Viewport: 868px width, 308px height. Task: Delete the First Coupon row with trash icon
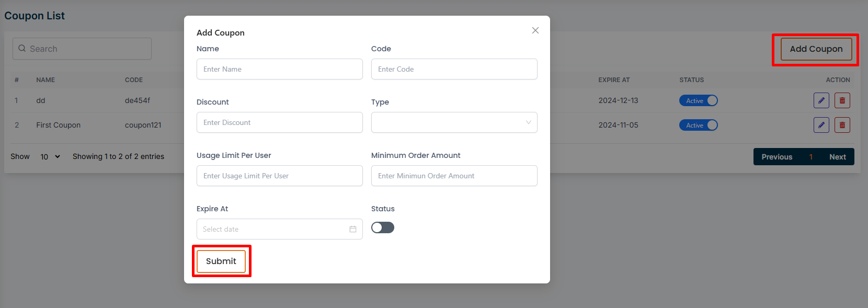(842, 125)
